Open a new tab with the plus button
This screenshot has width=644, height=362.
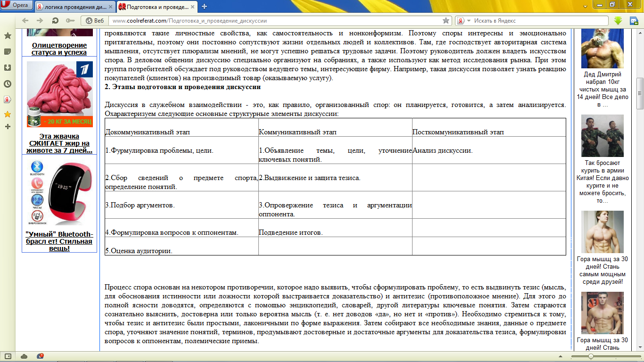pos(204,6)
